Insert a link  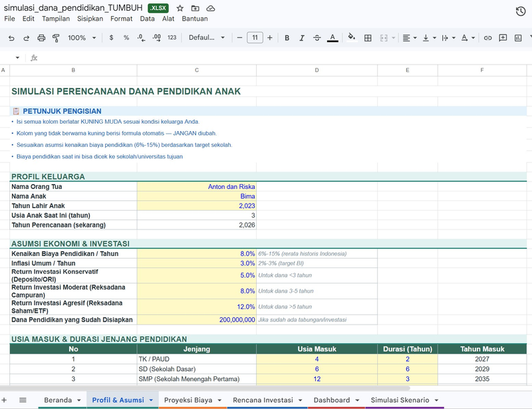(487, 38)
